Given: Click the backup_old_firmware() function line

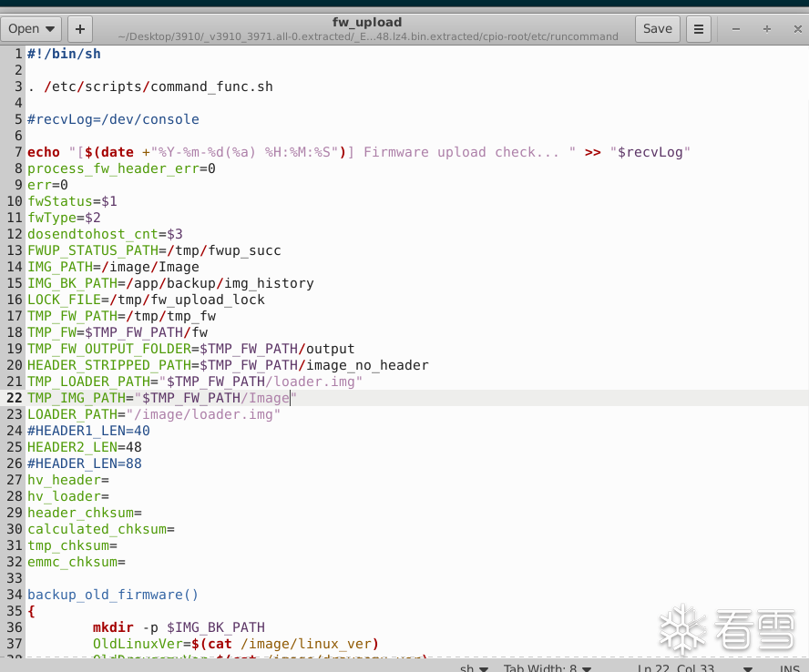Looking at the screenshot, I should 112,595.
